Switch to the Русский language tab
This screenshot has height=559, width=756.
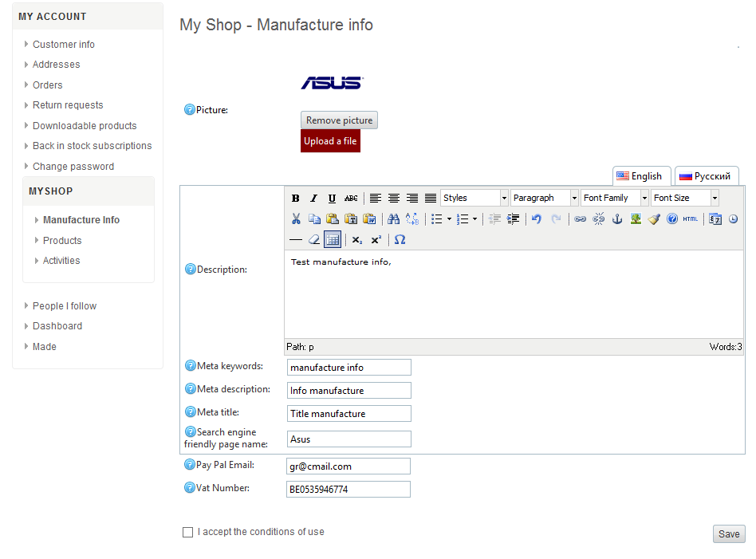(x=707, y=176)
